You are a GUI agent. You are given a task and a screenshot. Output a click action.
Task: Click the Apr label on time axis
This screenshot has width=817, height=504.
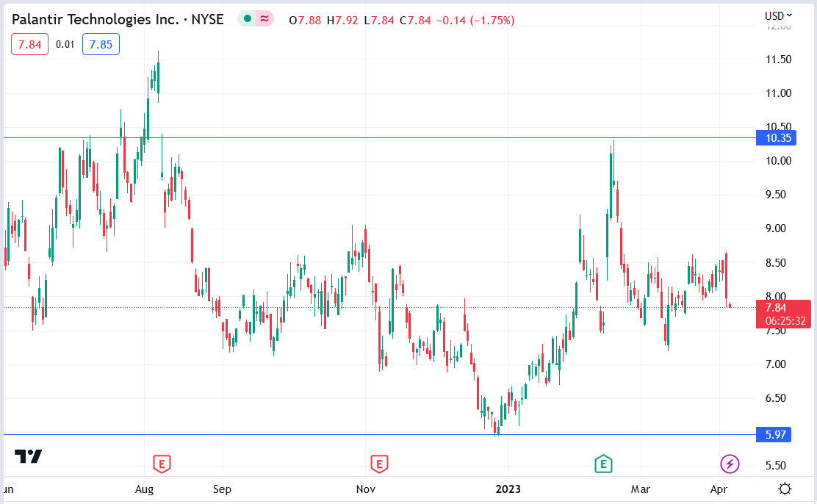coord(719,489)
